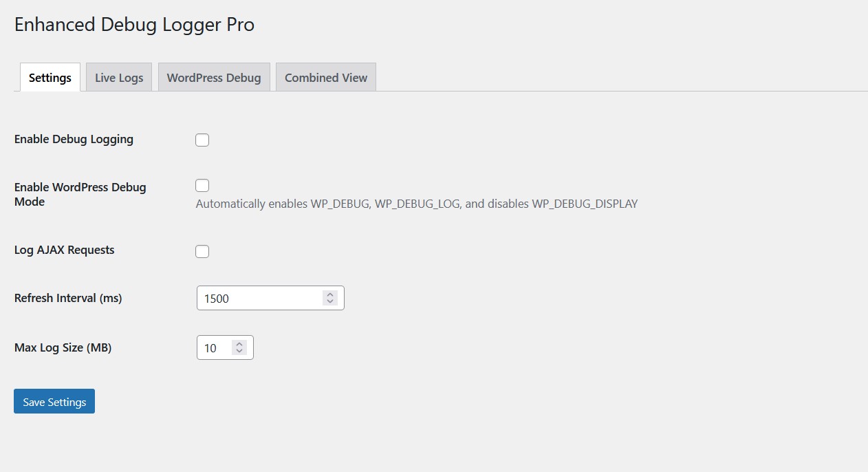
Task: Focus the Max Log Size input
Action: click(x=225, y=347)
